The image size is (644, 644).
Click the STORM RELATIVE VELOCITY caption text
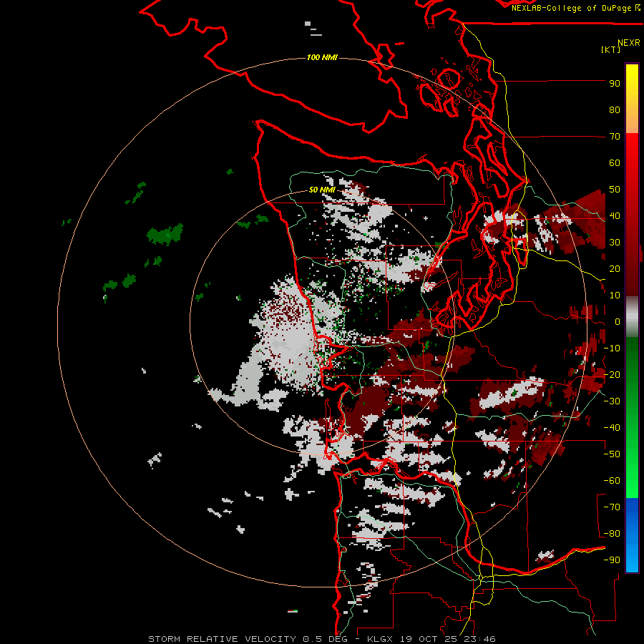[x=222, y=639]
